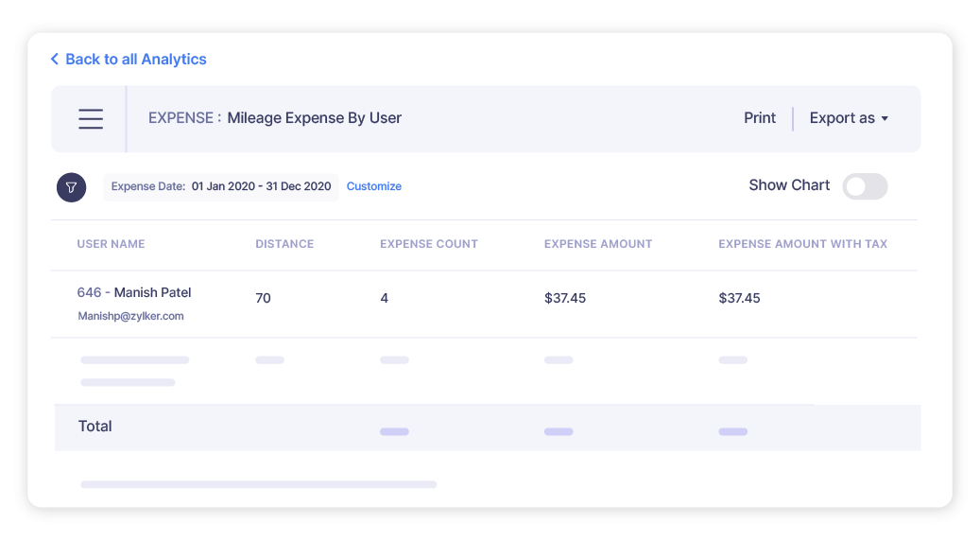Viewport: 980px width, 541px height.
Task: Open the hamburger menu icon
Action: (x=91, y=118)
